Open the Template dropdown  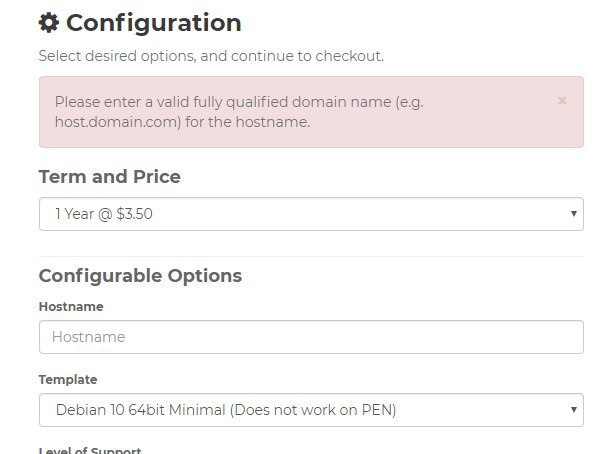[x=311, y=410]
